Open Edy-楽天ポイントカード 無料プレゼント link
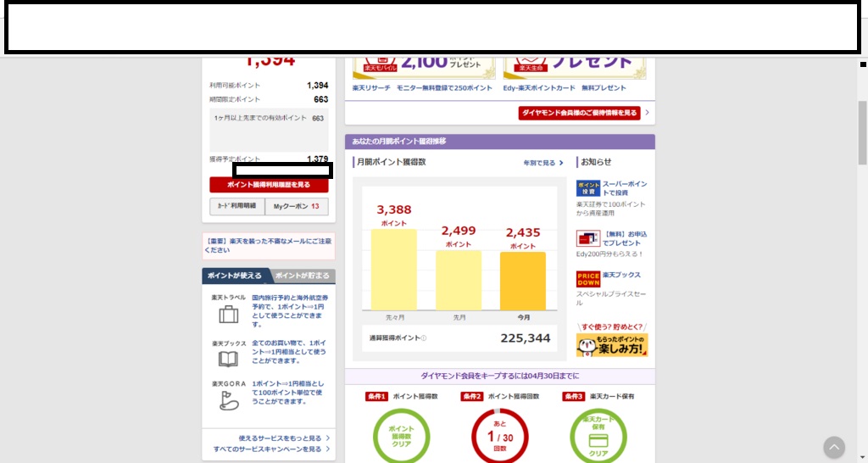The image size is (868, 463). click(x=565, y=88)
